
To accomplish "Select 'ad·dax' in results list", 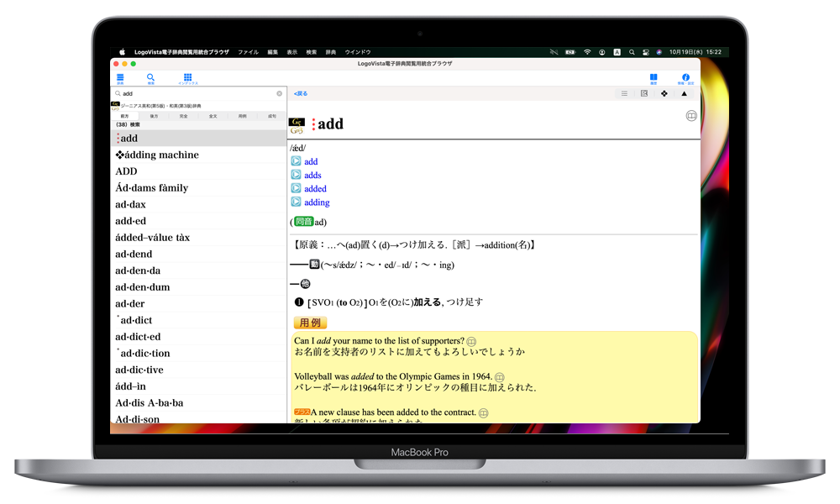I will pos(198,205).
